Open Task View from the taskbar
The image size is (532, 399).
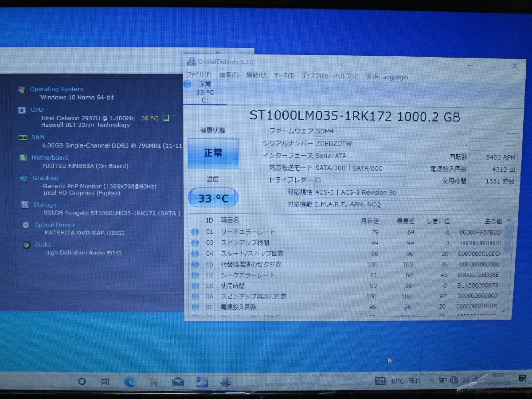(106, 381)
